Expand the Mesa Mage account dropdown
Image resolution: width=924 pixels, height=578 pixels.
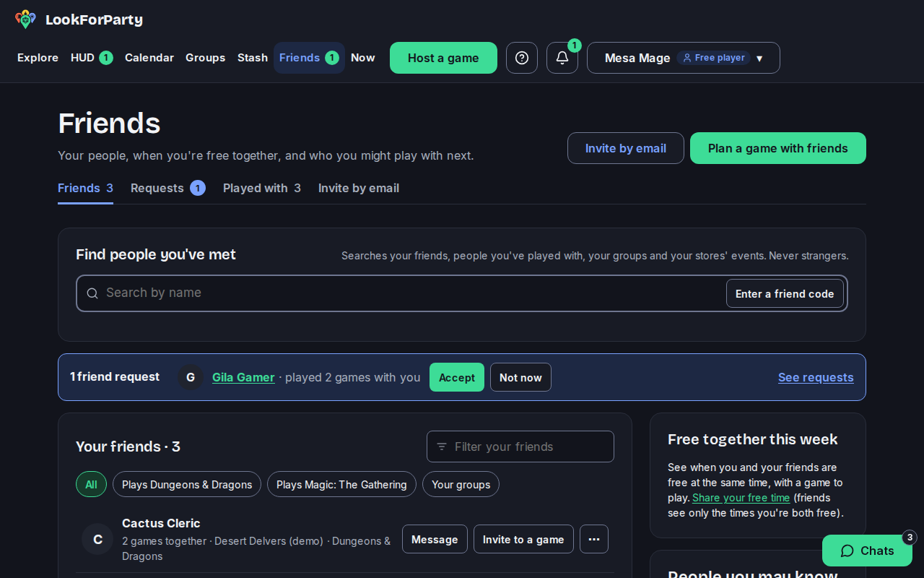(x=684, y=58)
